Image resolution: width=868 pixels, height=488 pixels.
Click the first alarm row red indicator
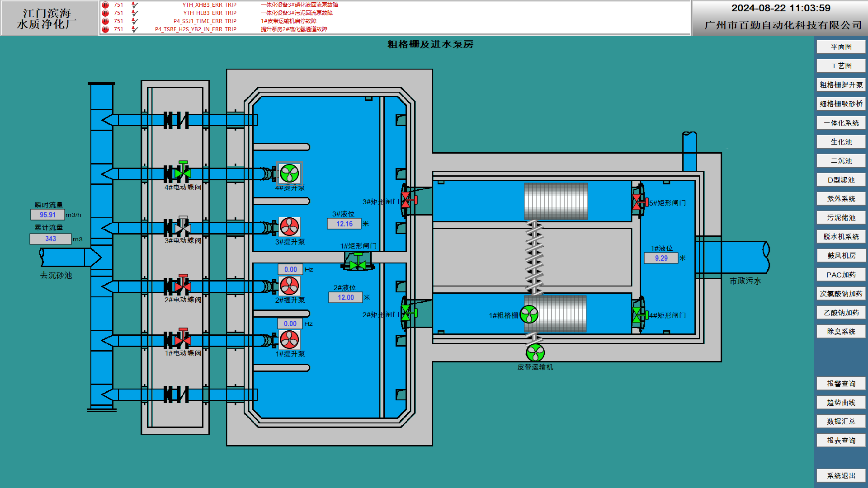click(x=105, y=5)
